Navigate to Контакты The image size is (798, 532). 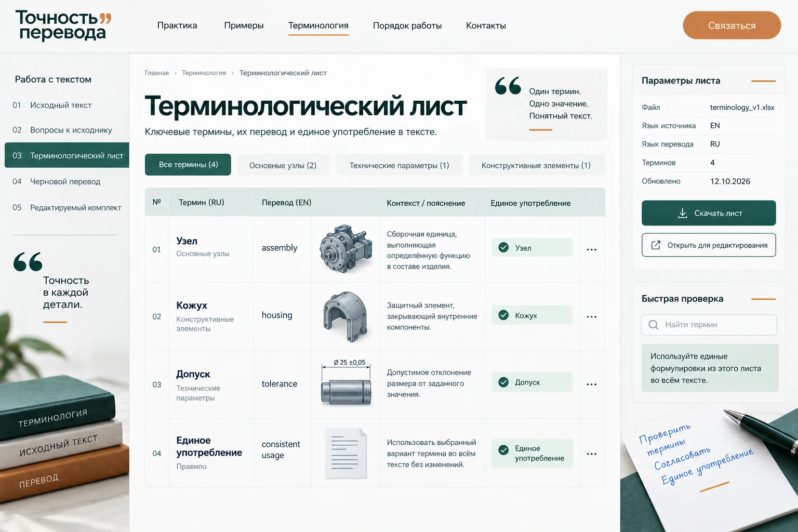point(486,25)
